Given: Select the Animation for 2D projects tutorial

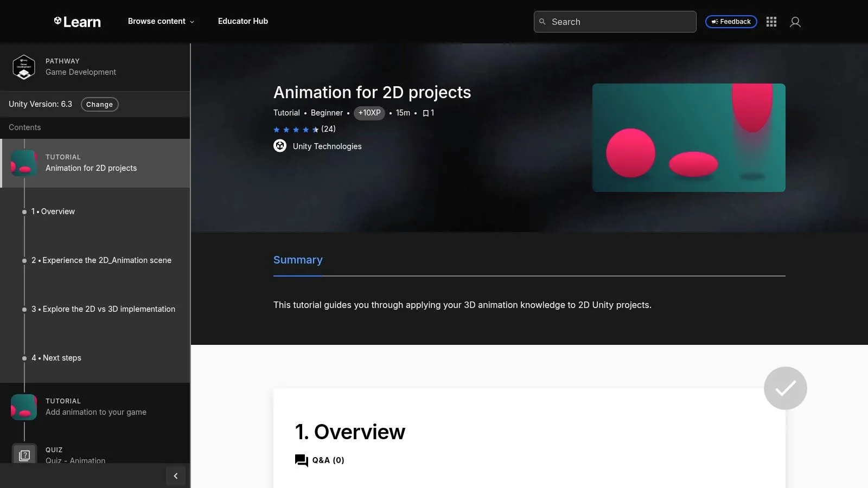Looking at the screenshot, I should pos(95,163).
